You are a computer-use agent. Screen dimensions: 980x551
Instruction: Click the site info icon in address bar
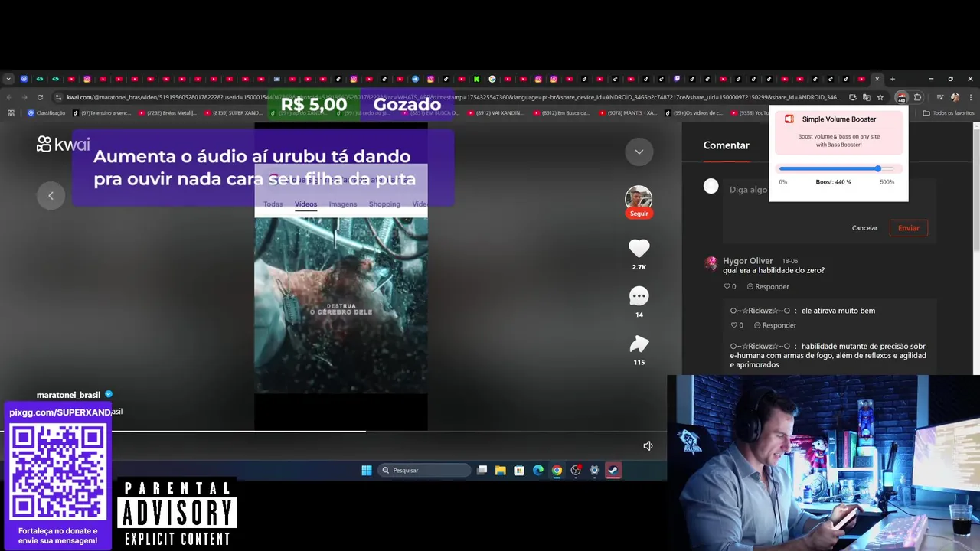pyautogui.click(x=58, y=97)
